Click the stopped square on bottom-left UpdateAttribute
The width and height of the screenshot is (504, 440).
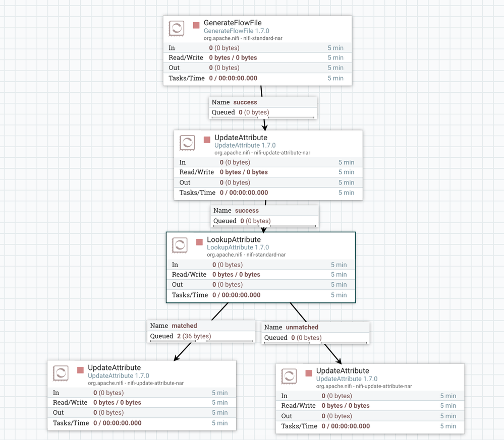coord(80,370)
